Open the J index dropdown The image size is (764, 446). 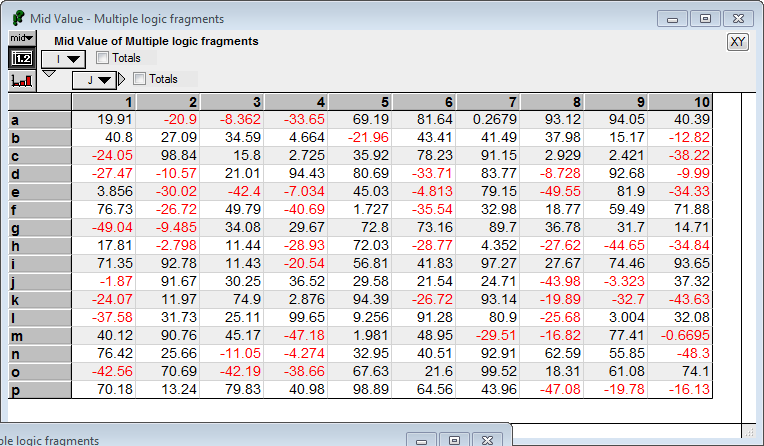95,80
